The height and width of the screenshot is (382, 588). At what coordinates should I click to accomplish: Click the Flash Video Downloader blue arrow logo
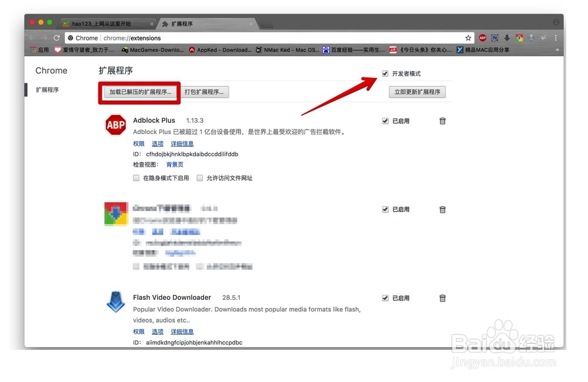(115, 301)
